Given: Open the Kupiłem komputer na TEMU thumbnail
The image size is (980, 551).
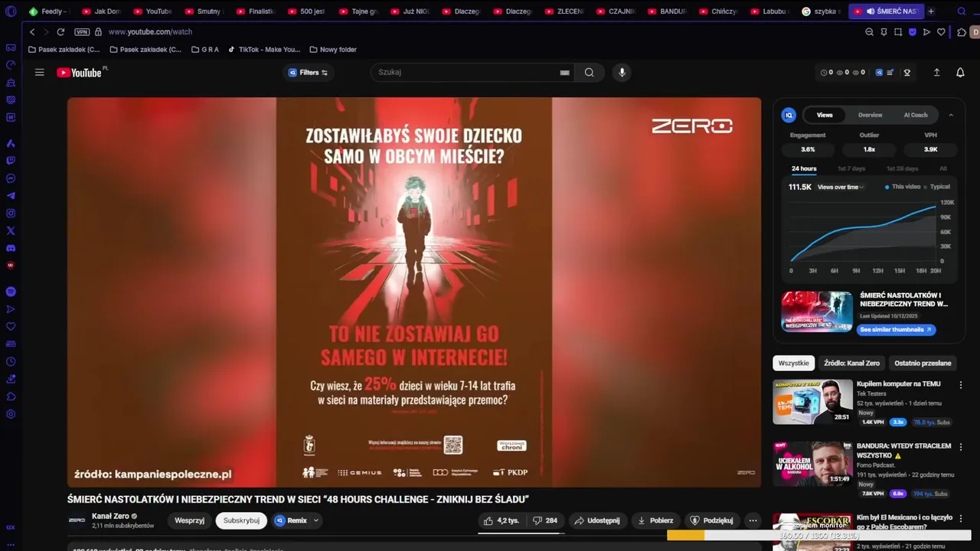Looking at the screenshot, I should click(x=812, y=402).
